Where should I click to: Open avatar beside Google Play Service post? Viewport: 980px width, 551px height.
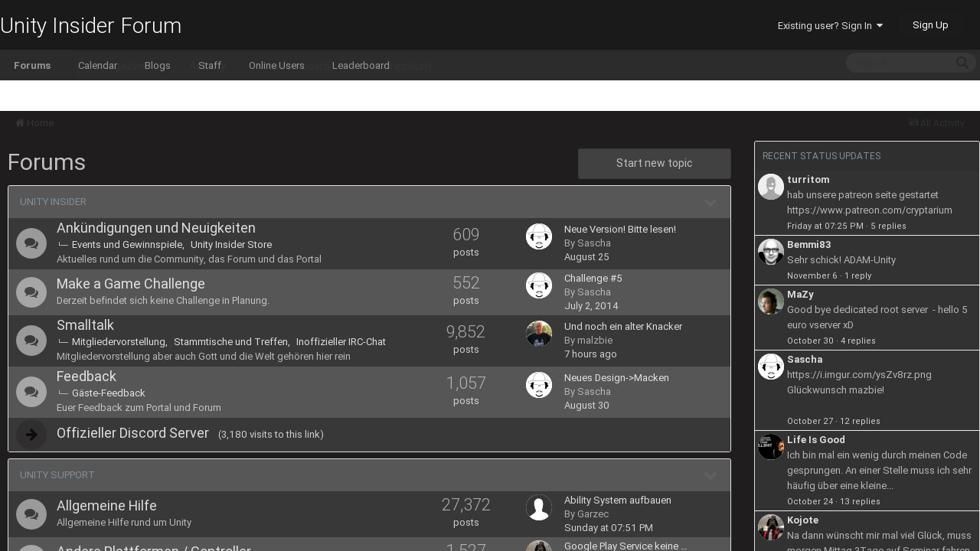click(x=539, y=546)
